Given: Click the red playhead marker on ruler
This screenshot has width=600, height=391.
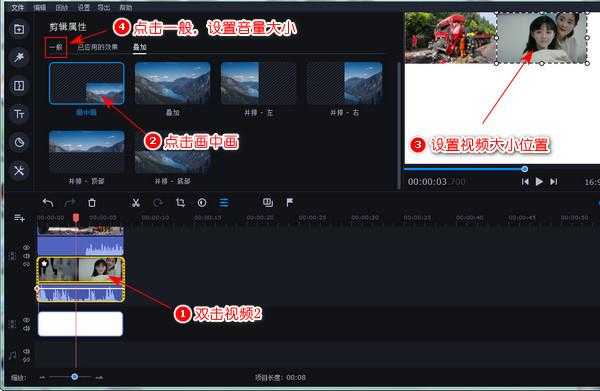Looking at the screenshot, I should [76, 218].
